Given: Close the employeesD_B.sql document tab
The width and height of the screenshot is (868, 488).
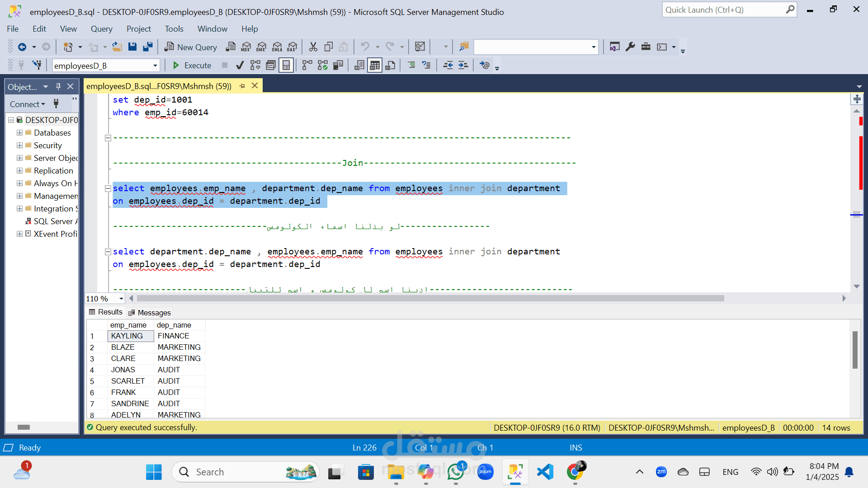Looking at the screenshot, I should 255,86.
